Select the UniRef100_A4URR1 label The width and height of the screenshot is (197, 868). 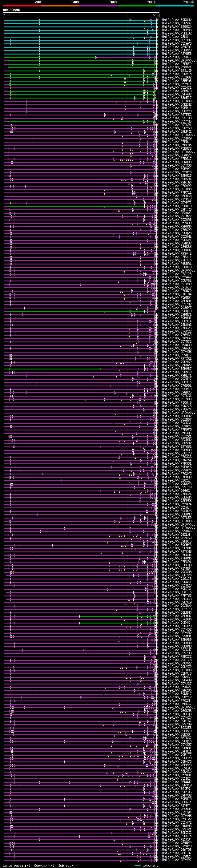tap(177, 264)
